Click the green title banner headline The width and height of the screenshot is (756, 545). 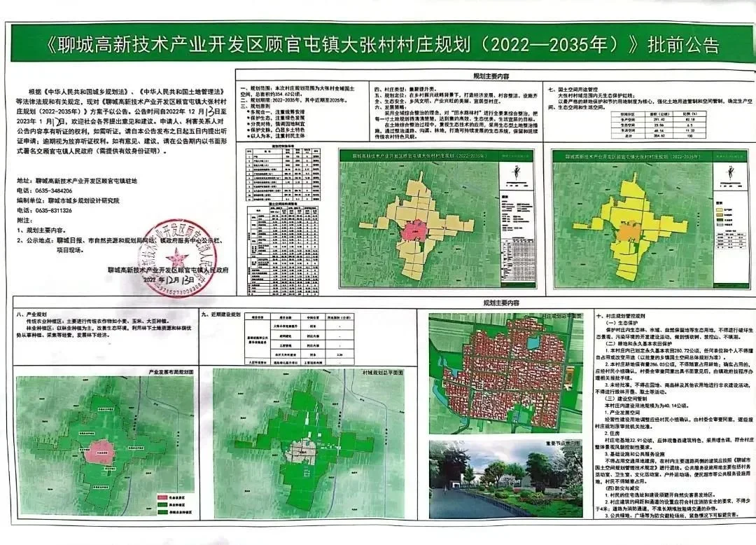(x=378, y=44)
